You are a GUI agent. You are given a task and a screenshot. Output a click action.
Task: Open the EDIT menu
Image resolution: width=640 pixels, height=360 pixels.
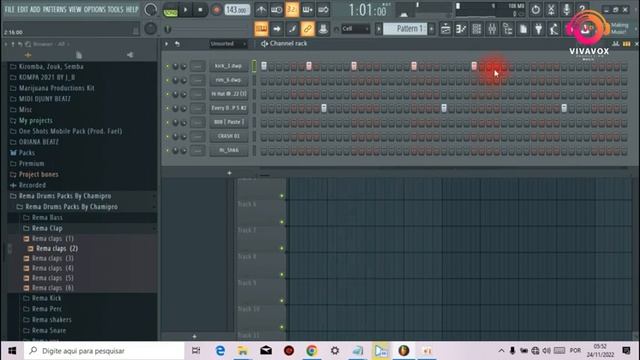click(x=22, y=9)
